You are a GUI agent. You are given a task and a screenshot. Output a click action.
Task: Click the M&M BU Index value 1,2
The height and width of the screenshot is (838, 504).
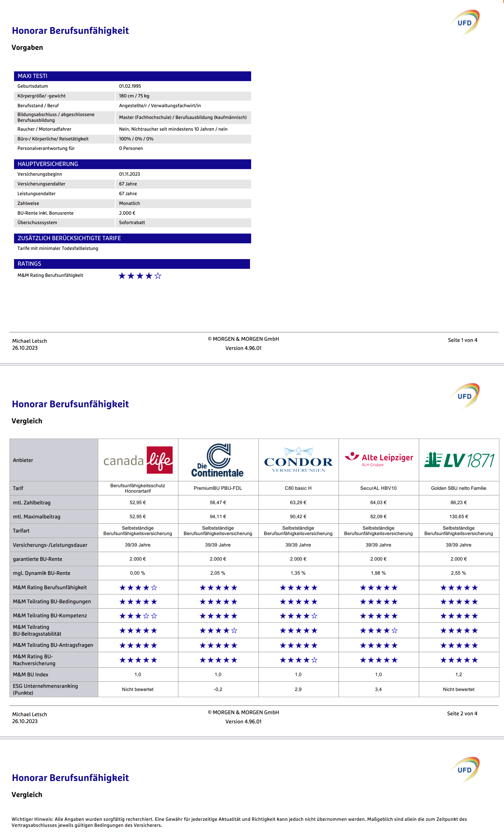pyautogui.click(x=459, y=675)
